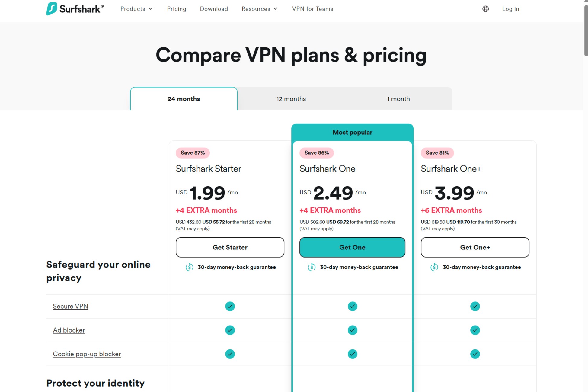The height and width of the screenshot is (392, 588).
Task: Select the 24 months billing tab
Action: (184, 98)
